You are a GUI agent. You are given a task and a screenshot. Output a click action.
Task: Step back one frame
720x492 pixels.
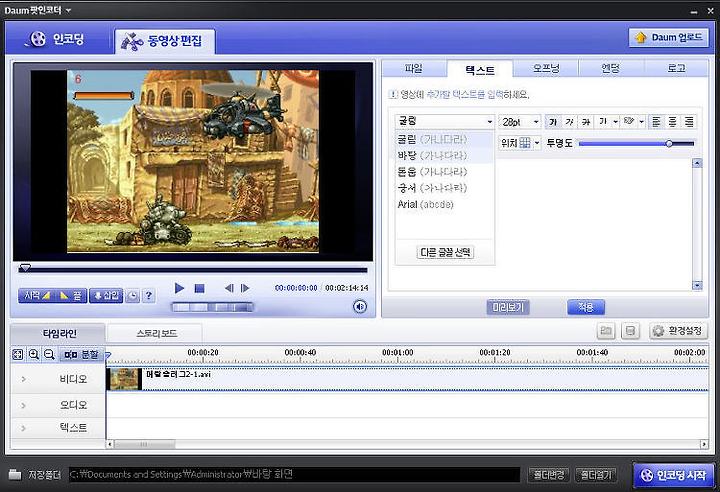click(229, 288)
